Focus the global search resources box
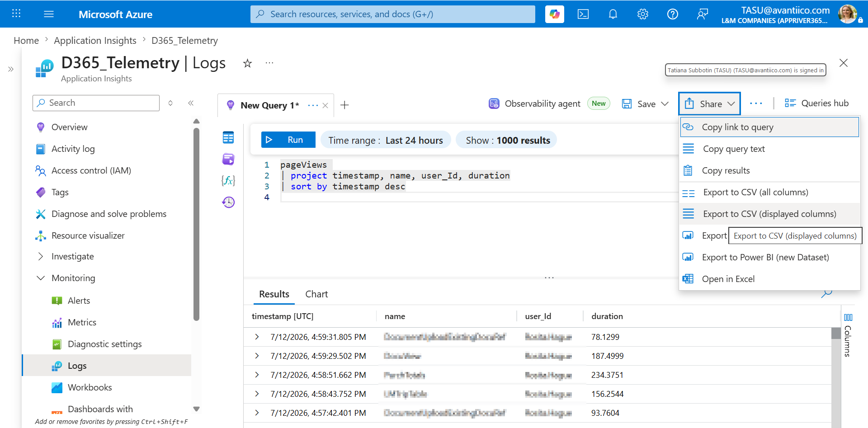 (393, 14)
